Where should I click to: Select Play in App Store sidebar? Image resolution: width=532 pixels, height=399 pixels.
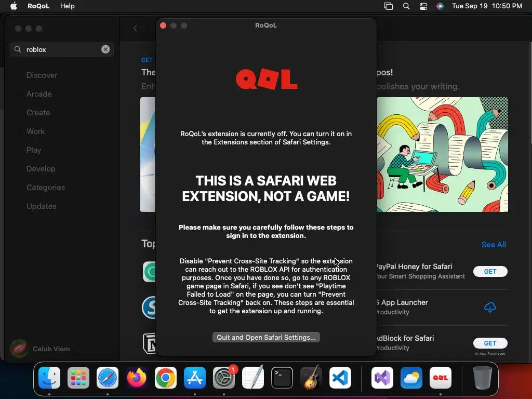point(34,150)
